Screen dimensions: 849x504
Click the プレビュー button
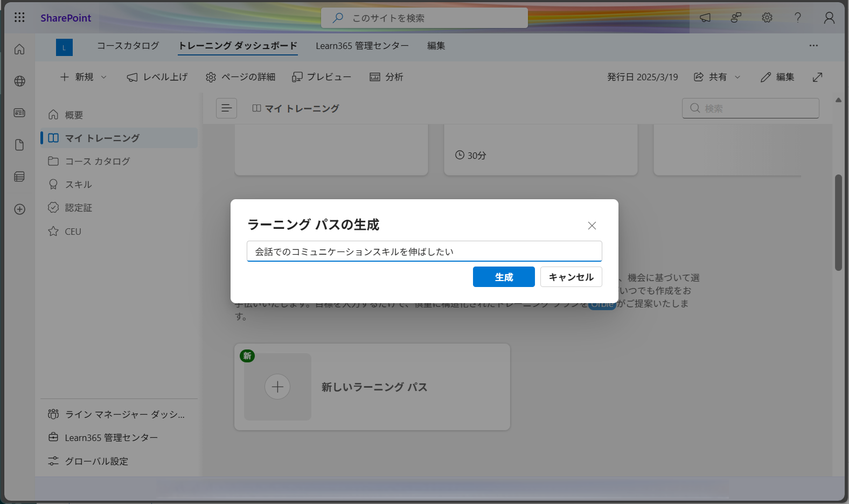pyautogui.click(x=322, y=77)
